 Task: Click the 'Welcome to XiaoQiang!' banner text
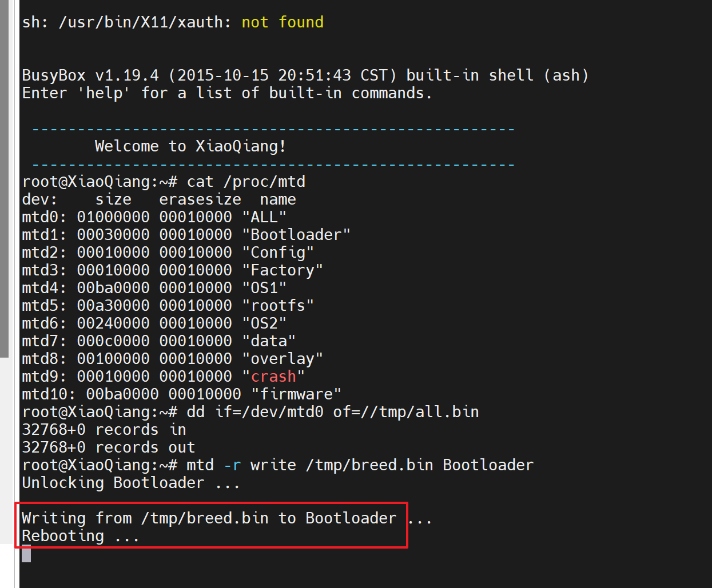[x=190, y=146]
